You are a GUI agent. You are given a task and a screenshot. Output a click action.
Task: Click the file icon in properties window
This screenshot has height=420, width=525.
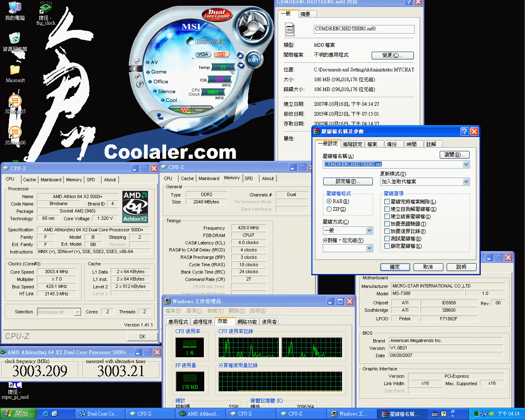pyautogui.click(x=290, y=29)
